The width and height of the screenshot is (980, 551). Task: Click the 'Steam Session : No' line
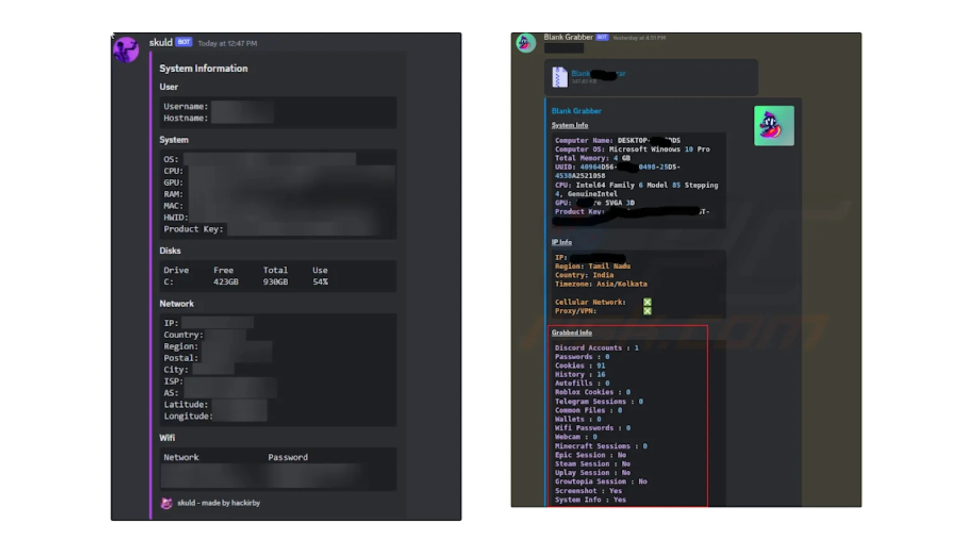pos(593,464)
